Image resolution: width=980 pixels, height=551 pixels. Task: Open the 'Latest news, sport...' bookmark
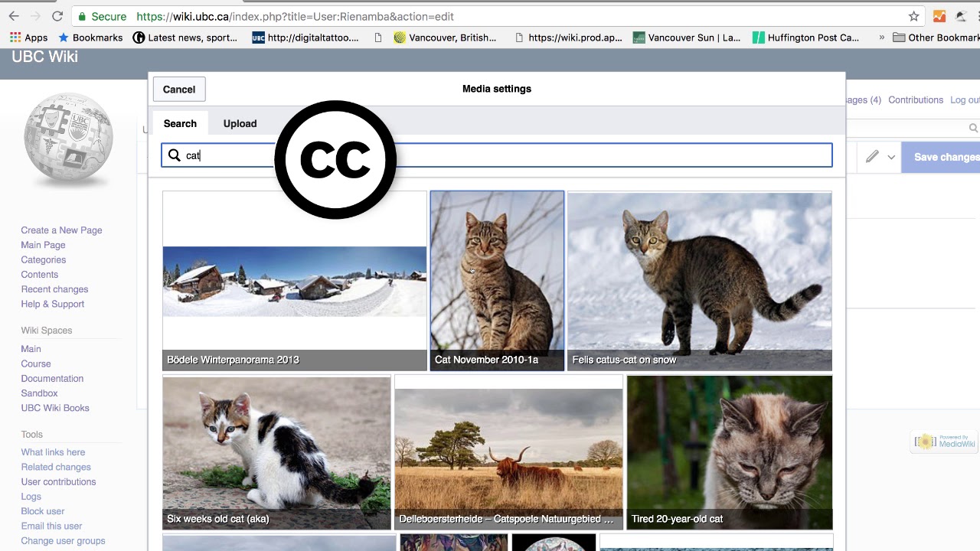(x=185, y=37)
